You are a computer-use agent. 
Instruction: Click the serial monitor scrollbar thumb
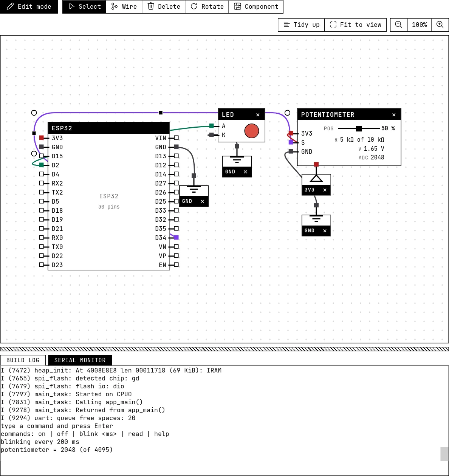click(x=444, y=454)
